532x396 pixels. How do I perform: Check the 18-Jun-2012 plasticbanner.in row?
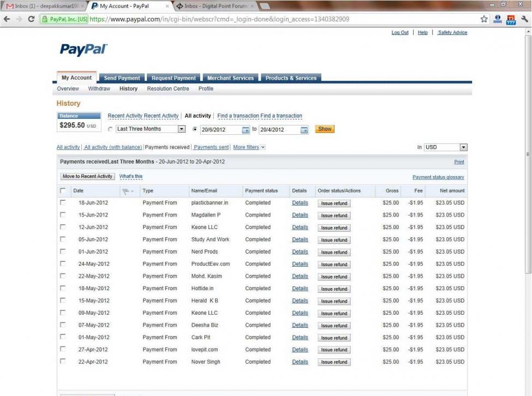(x=63, y=202)
